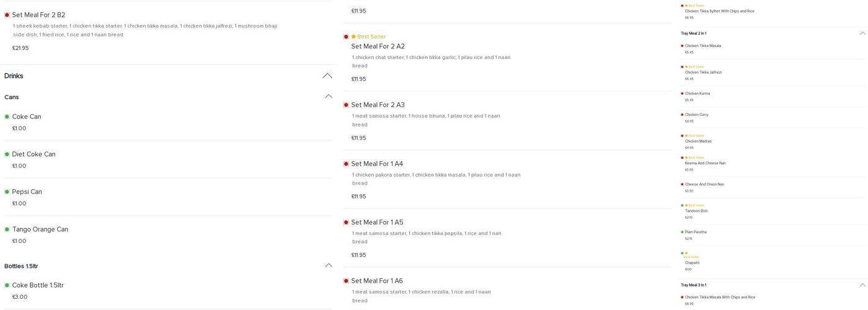Image resolution: width=868 pixels, height=310 pixels.
Task: Click green indicator beside Pepsi Can
Action: point(7,192)
